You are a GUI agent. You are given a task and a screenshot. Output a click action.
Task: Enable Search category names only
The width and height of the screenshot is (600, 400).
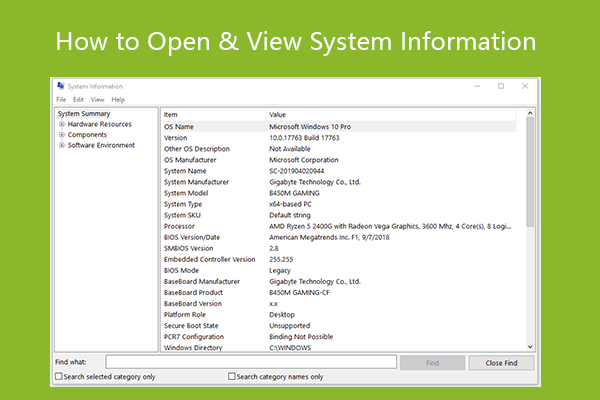tap(232, 377)
